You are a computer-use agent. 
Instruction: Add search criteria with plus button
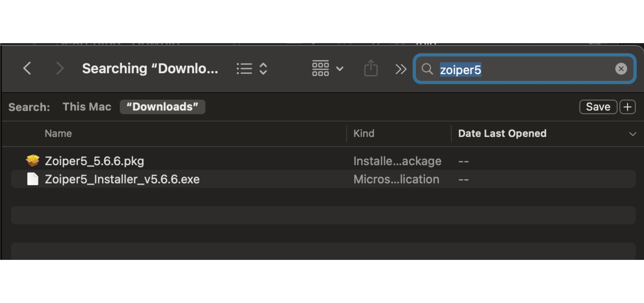tap(627, 107)
